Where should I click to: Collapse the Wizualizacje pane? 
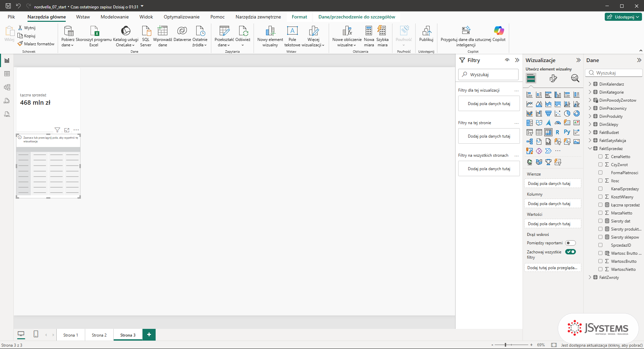(578, 60)
